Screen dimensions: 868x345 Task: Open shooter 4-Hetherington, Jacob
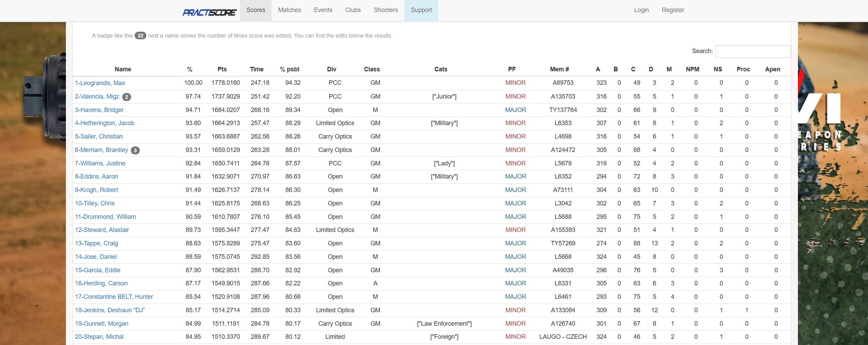pyautogui.click(x=105, y=123)
